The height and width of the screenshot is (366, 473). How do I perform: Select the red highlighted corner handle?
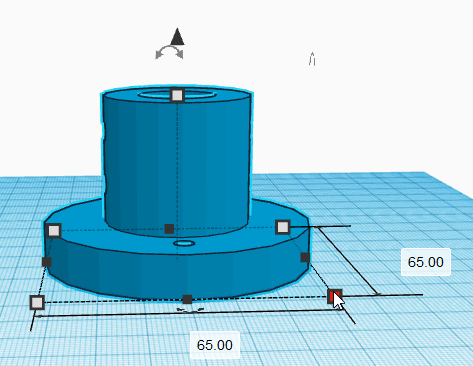(x=335, y=296)
